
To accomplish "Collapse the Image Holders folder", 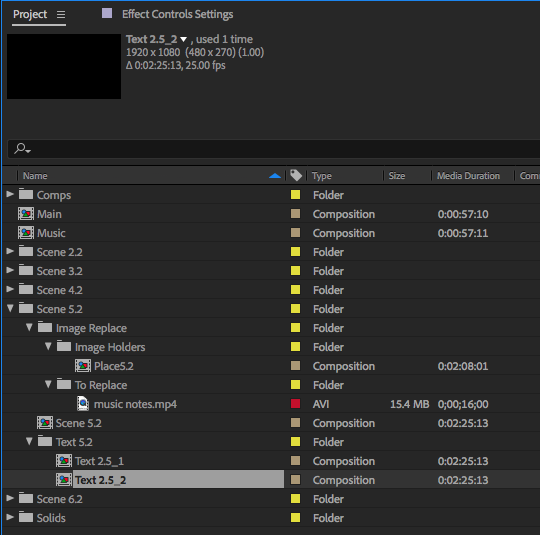I will coord(48,346).
